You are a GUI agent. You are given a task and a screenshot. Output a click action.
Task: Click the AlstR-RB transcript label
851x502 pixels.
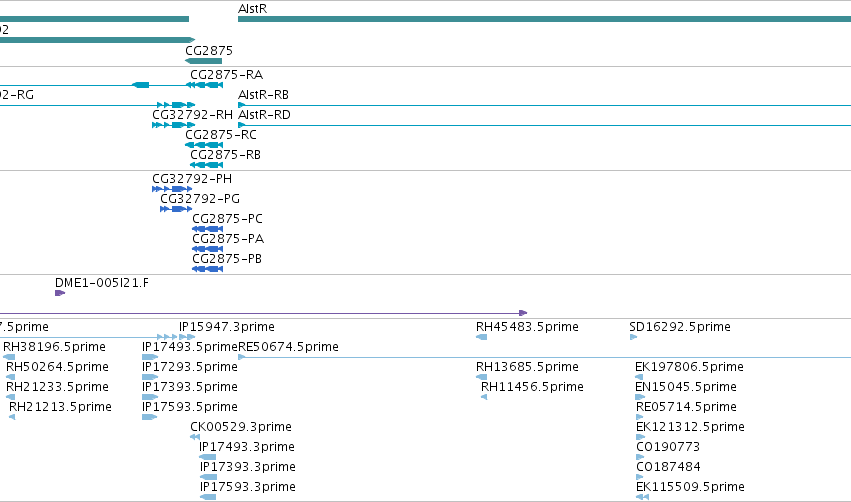tap(263, 94)
